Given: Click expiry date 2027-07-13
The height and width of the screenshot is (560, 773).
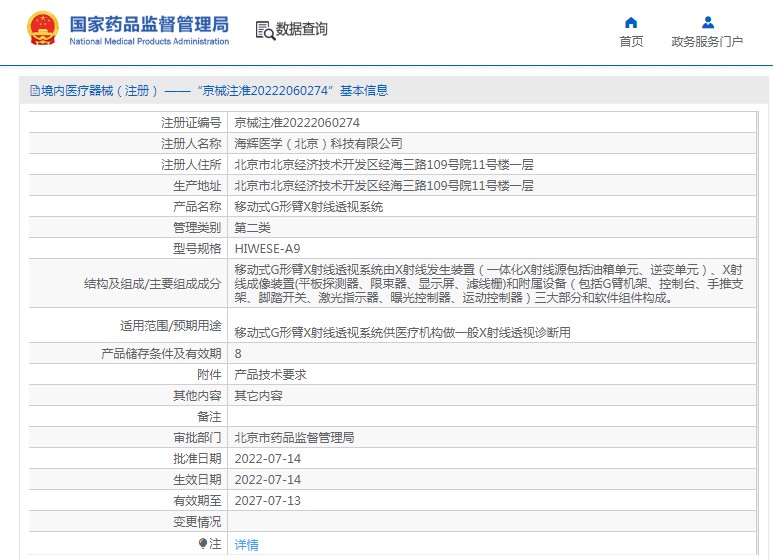Looking at the screenshot, I should pos(268,500).
